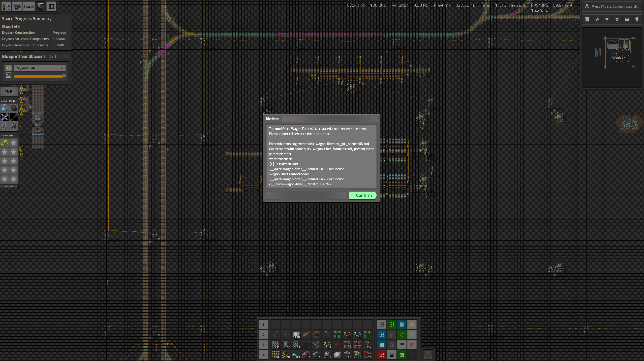Toggle the yellow spring shortcut button
644x361 pixels.
tap(412, 324)
